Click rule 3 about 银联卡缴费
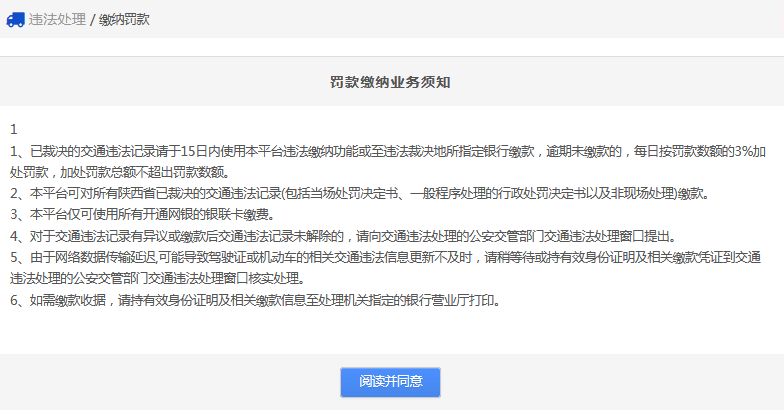Screen dimensions: 784x410 click(x=142, y=214)
